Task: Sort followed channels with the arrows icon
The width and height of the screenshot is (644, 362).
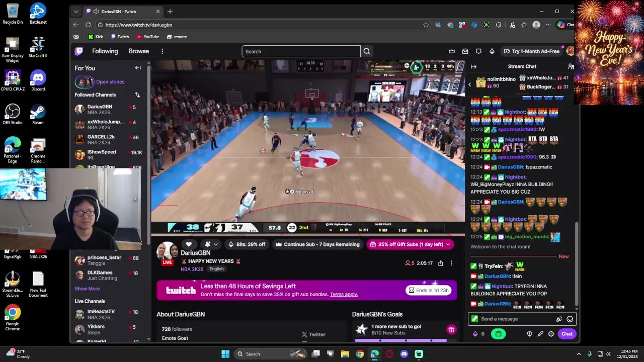Action: (x=137, y=95)
